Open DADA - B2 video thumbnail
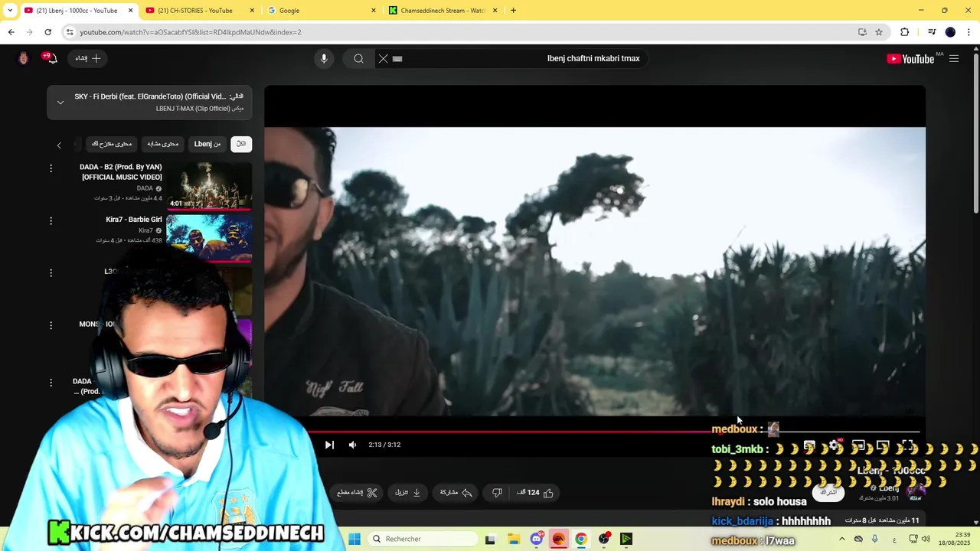 pyautogui.click(x=209, y=185)
